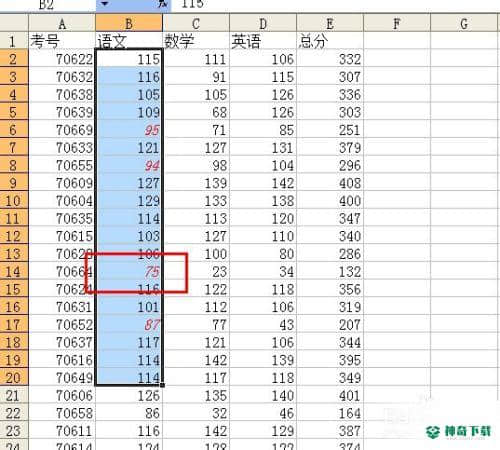Click the 神奇下载 watermark logo

click(x=458, y=432)
